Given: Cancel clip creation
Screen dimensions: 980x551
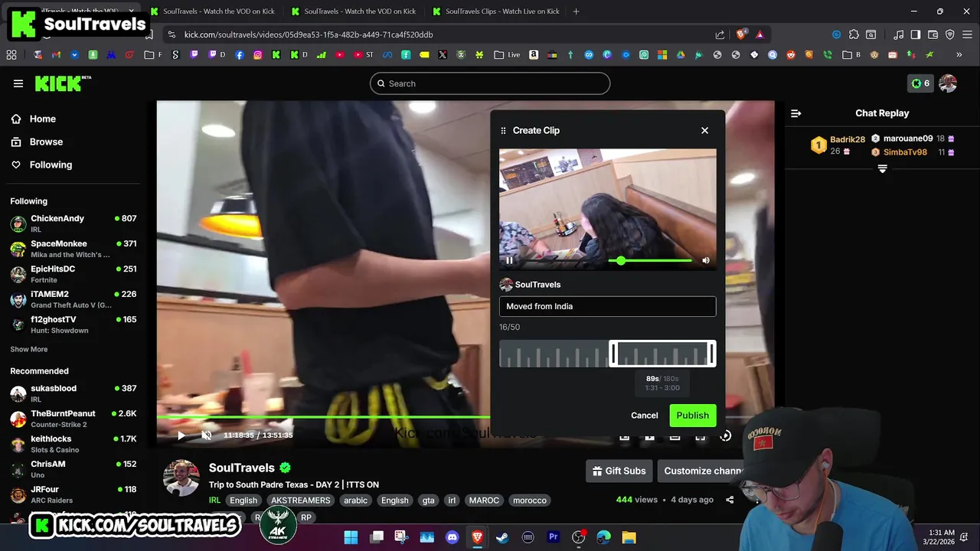Looking at the screenshot, I should 644,416.
